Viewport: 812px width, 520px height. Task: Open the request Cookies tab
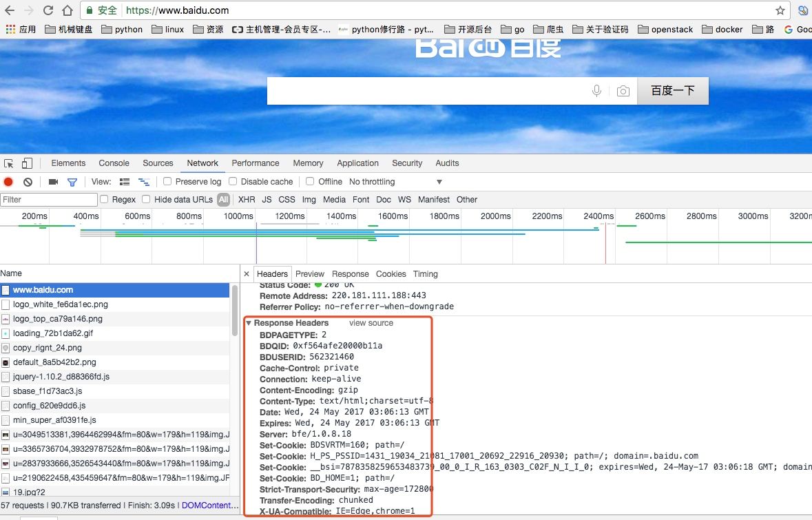click(x=391, y=274)
